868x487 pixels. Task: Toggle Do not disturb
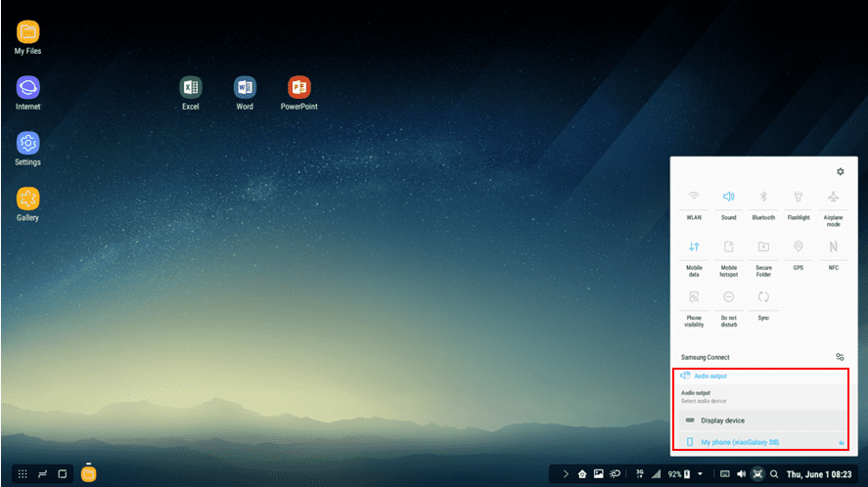tap(729, 297)
